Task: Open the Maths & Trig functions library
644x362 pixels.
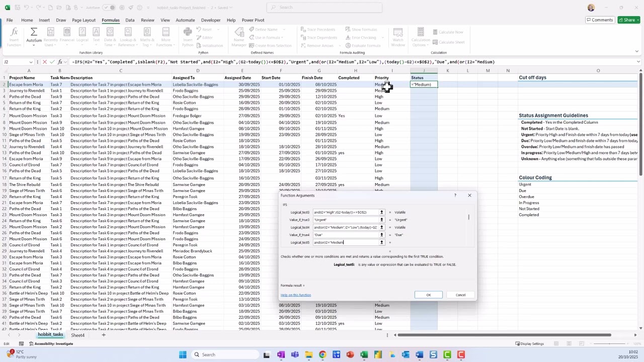Action: click(x=147, y=37)
